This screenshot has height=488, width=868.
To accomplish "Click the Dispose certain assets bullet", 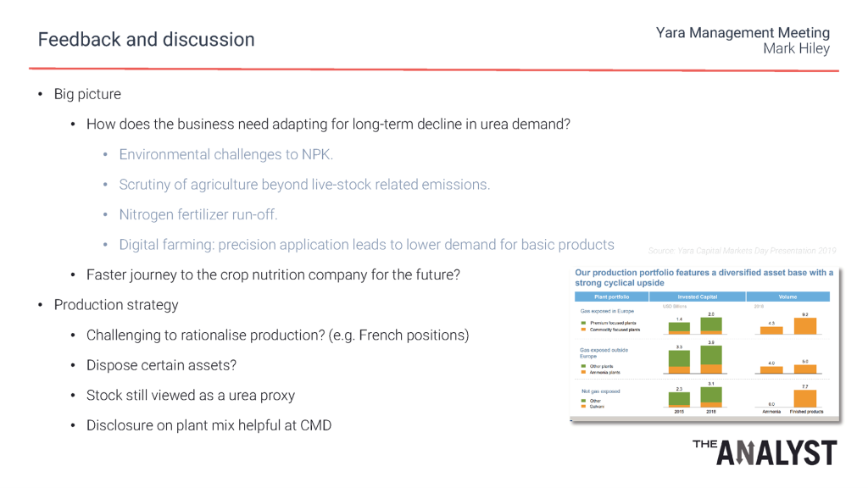I will click(x=161, y=365).
